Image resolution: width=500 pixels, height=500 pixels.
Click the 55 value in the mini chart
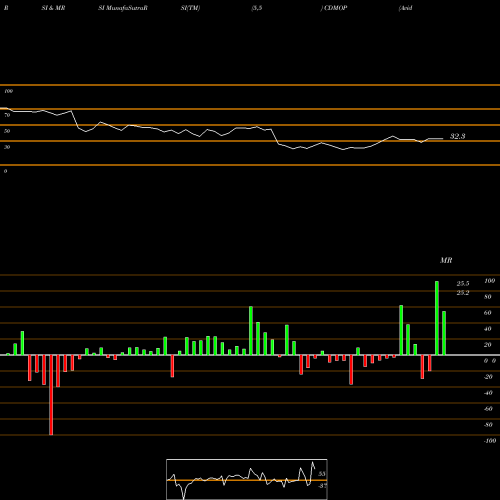(322, 474)
